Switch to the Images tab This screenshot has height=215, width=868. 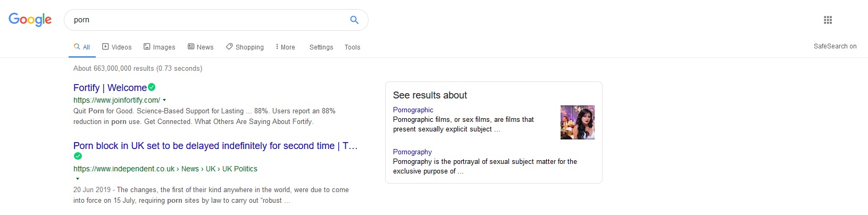(x=160, y=47)
